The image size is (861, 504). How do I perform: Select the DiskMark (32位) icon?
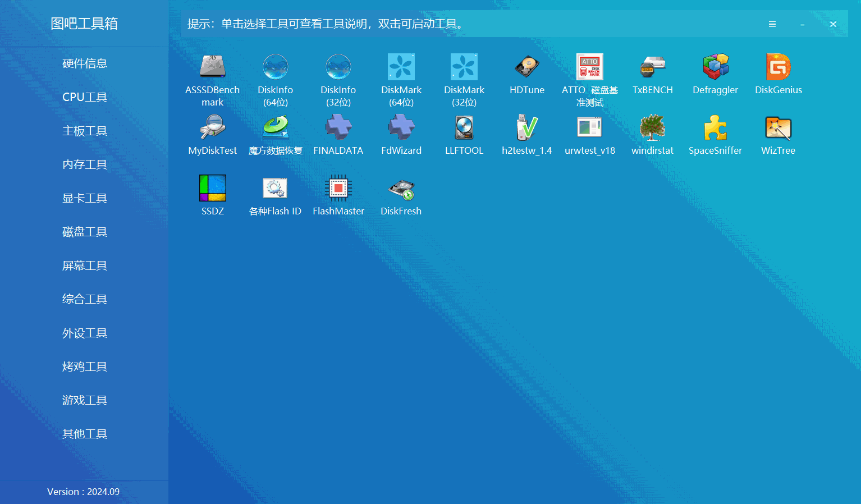tap(464, 67)
